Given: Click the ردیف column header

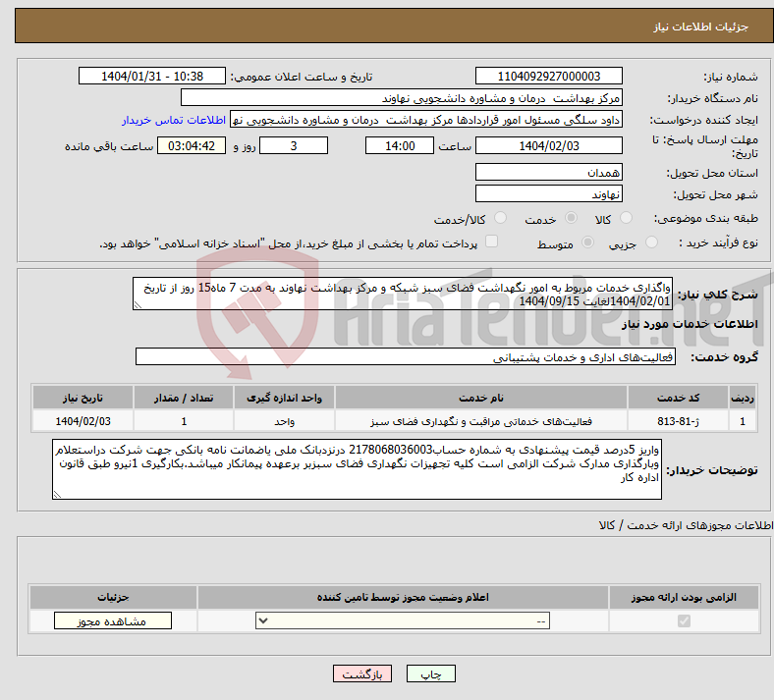Looking at the screenshot, I should (x=743, y=398).
